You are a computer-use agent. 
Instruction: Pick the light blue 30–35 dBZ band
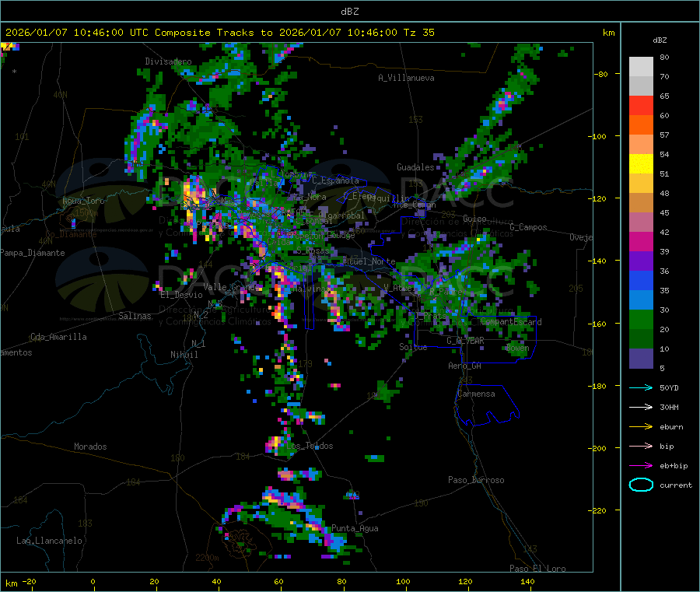click(x=641, y=300)
